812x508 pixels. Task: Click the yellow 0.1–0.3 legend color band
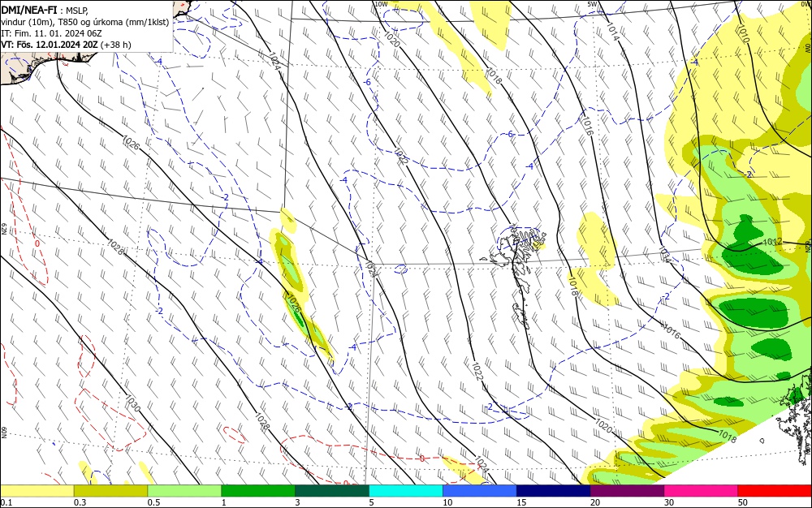coord(37,491)
